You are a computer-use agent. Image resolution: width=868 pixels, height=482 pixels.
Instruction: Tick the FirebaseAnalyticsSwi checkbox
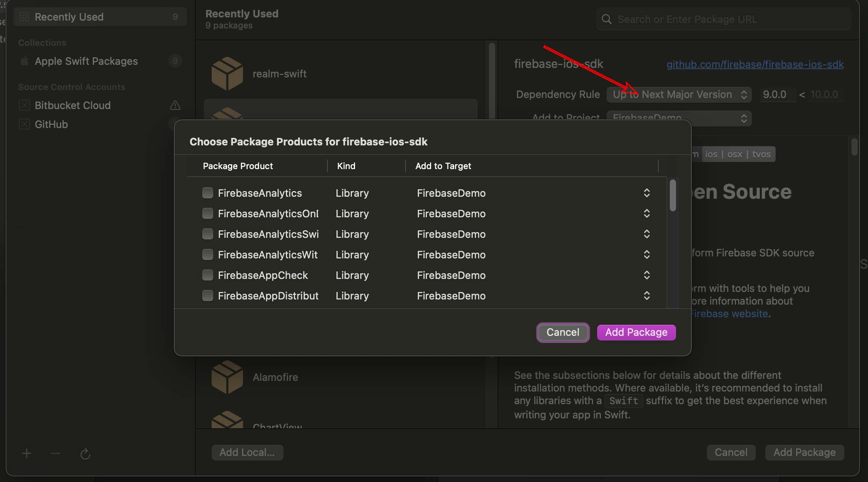click(208, 234)
